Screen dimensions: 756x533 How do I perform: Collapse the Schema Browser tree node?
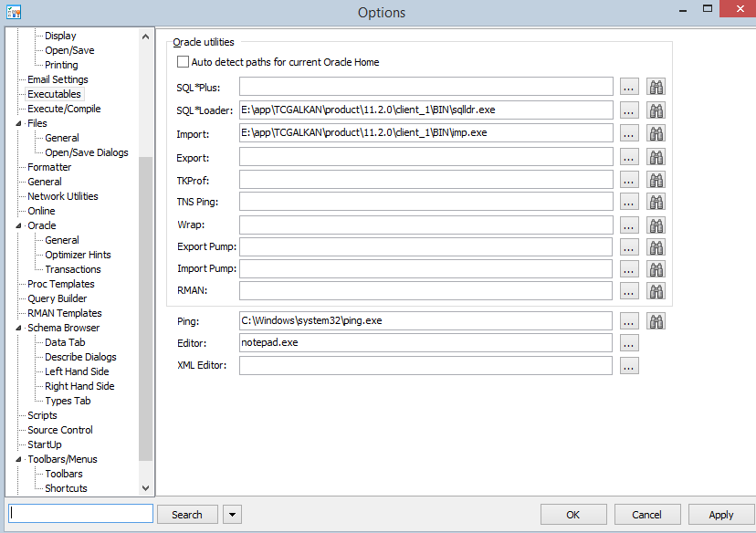(19, 328)
